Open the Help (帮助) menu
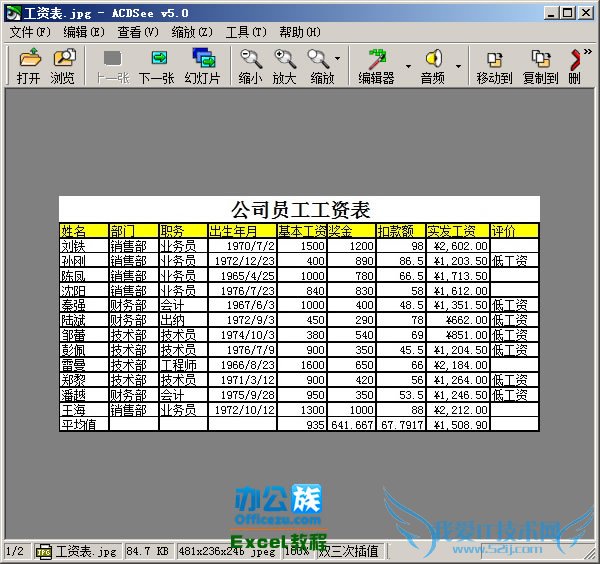The width and height of the screenshot is (600, 564). 300,32
